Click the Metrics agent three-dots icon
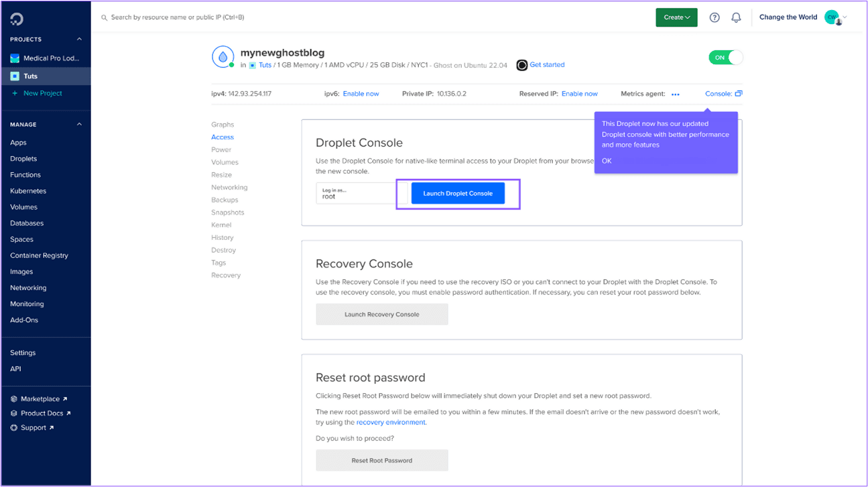868x487 pixels. pos(676,94)
